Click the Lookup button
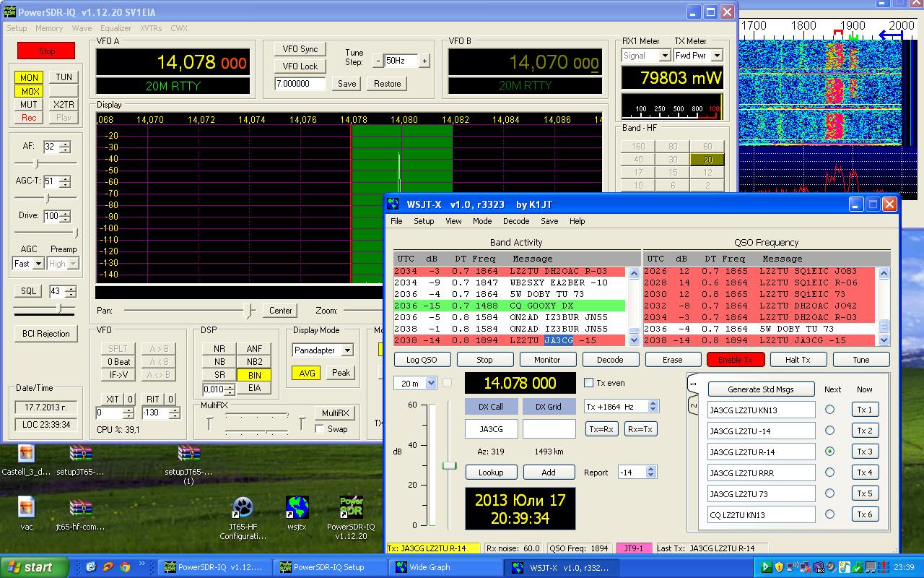This screenshot has width=924, height=578. (x=491, y=473)
